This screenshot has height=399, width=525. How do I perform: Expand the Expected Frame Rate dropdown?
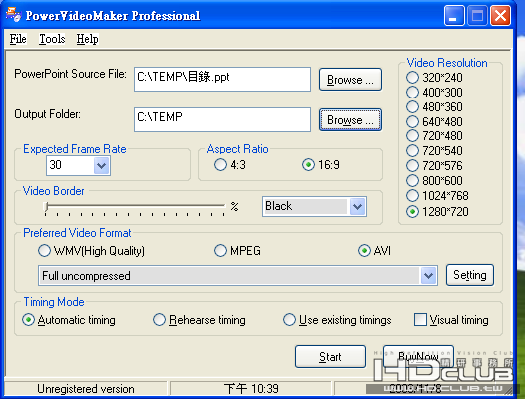click(x=101, y=165)
